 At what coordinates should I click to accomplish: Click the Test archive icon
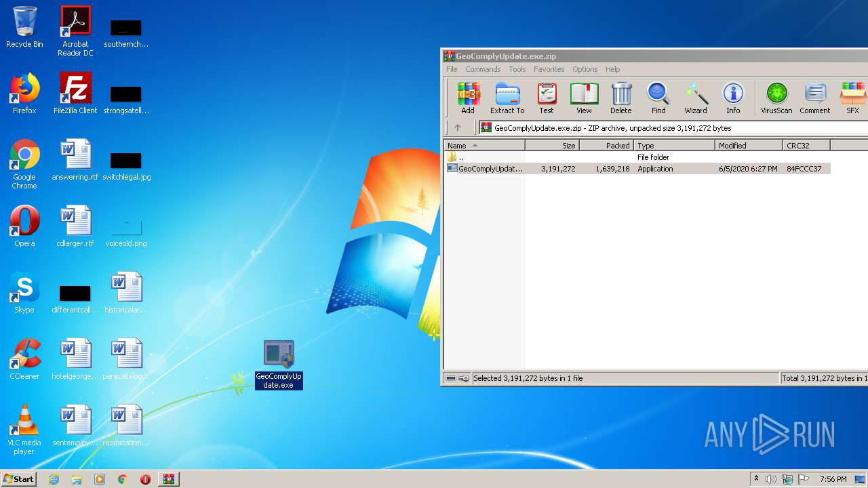pyautogui.click(x=547, y=98)
